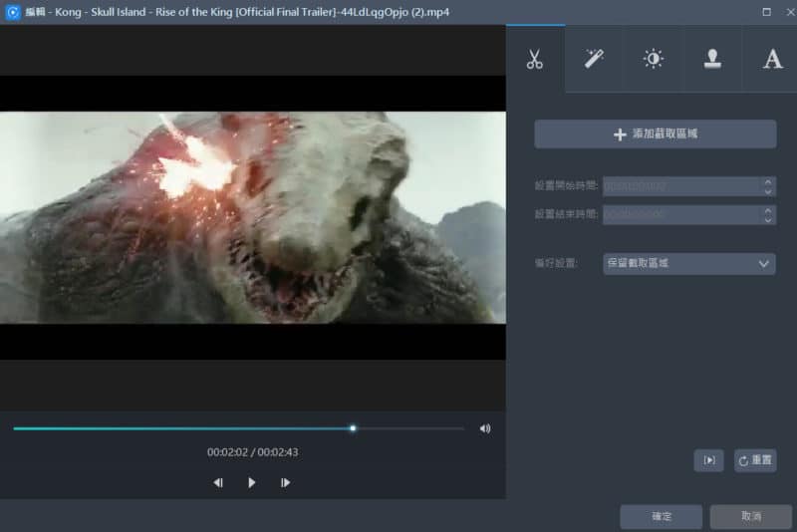Cancel edits with 取消 button

751,516
